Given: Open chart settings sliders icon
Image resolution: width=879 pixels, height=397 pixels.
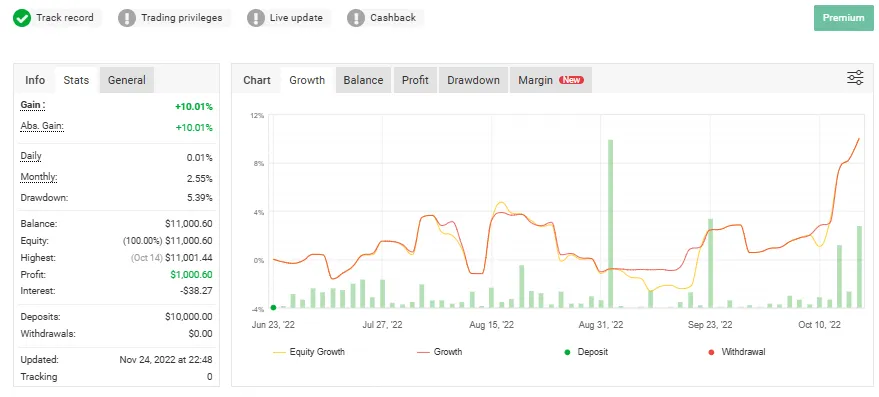Looking at the screenshot, I should (x=855, y=78).
